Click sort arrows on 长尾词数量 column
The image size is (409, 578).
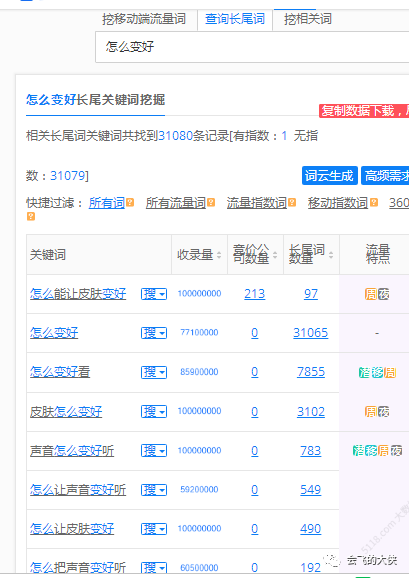pos(331,255)
